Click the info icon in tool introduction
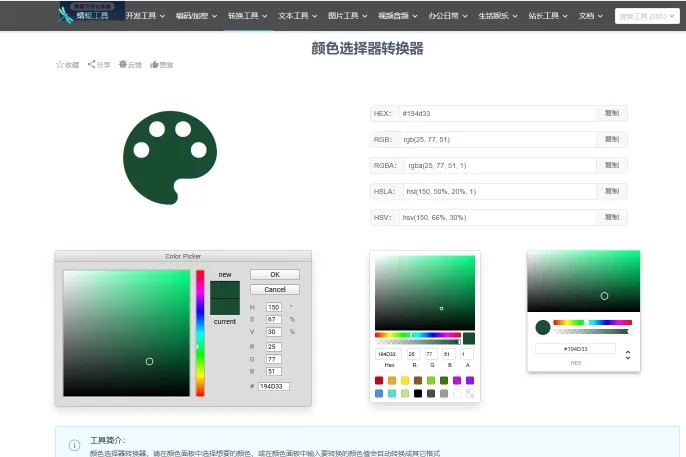Screen dimensions: 686x457 pyautogui.click(x=74, y=444)
